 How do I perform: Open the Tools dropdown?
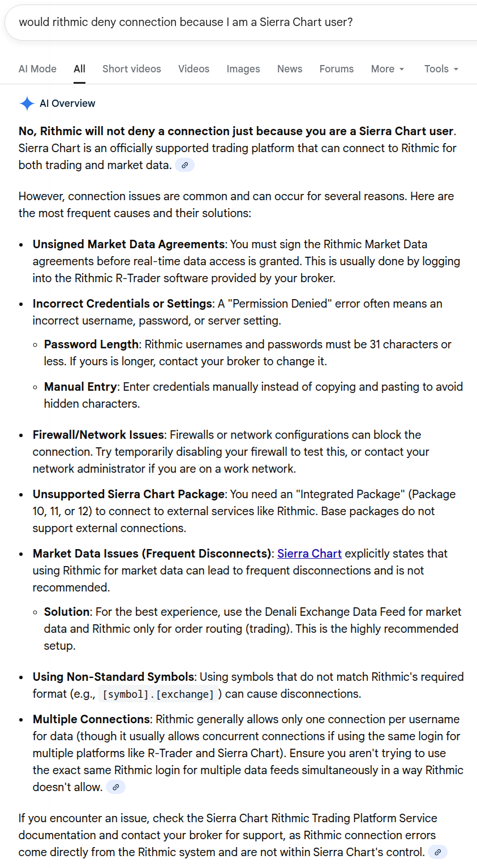(441, 69)
